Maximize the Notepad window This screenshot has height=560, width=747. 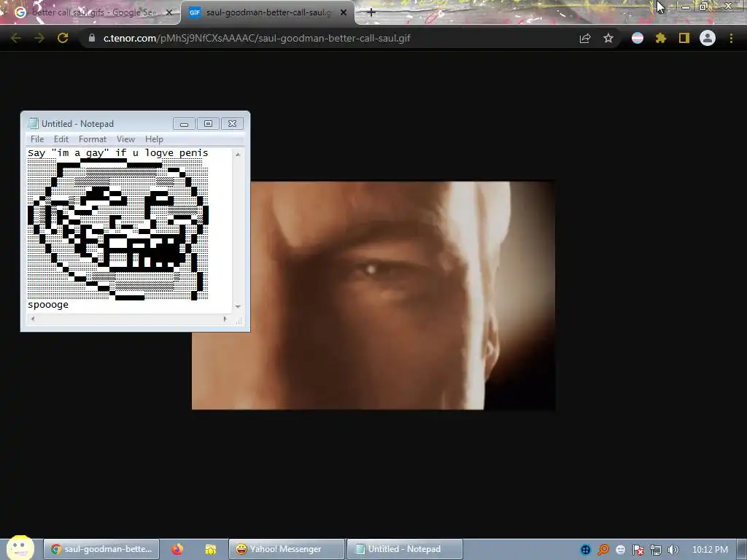click(x=208, y=124)
